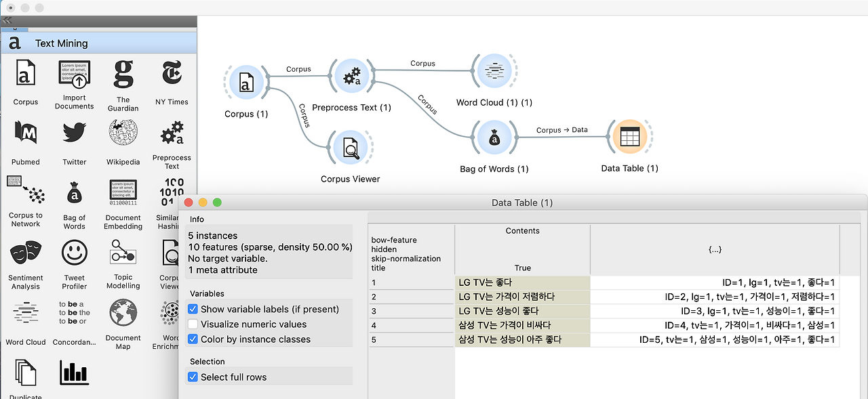Maximize the Data Table (1) window

[217, 202]
